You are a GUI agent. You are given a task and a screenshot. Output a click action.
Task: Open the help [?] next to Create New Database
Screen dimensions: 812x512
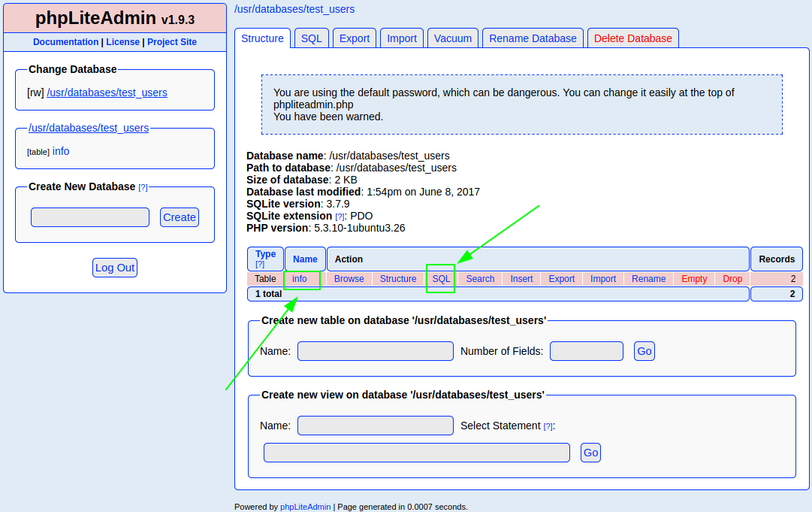[143, 187]
